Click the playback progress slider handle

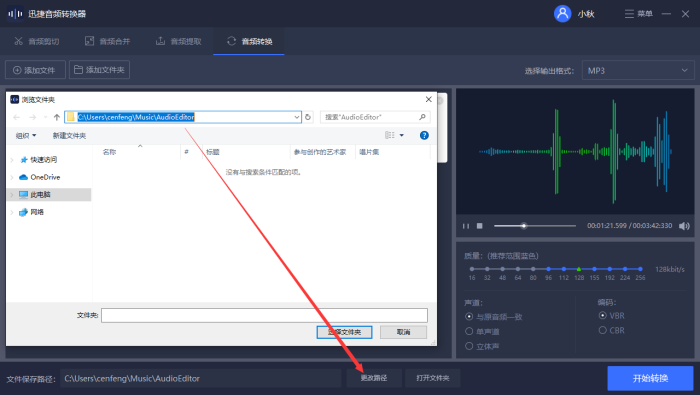coord(524,226)
